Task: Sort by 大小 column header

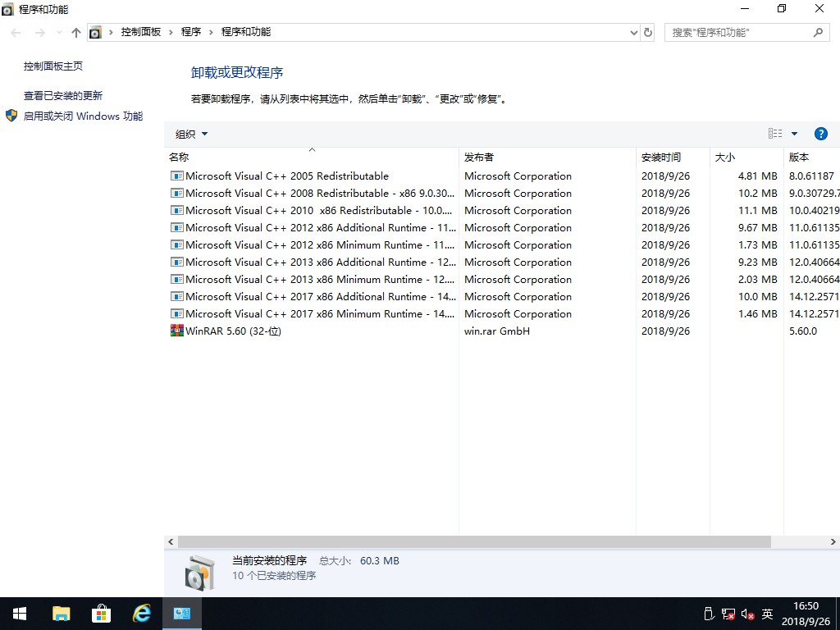Action: pos(746,157)
